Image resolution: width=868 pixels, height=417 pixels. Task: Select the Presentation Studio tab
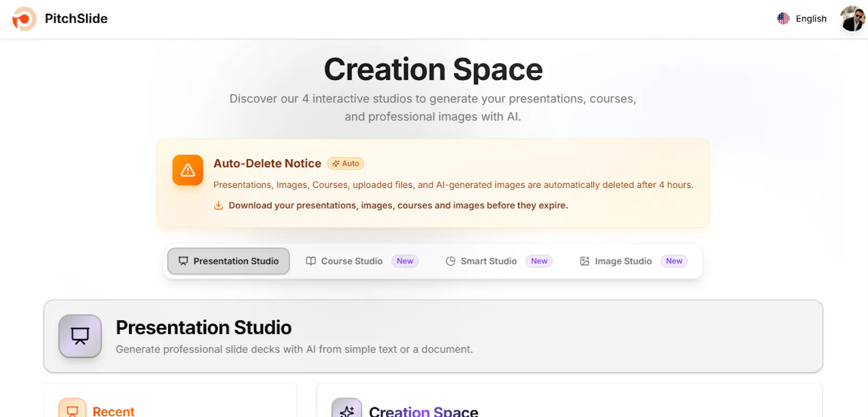click(228, 261)
